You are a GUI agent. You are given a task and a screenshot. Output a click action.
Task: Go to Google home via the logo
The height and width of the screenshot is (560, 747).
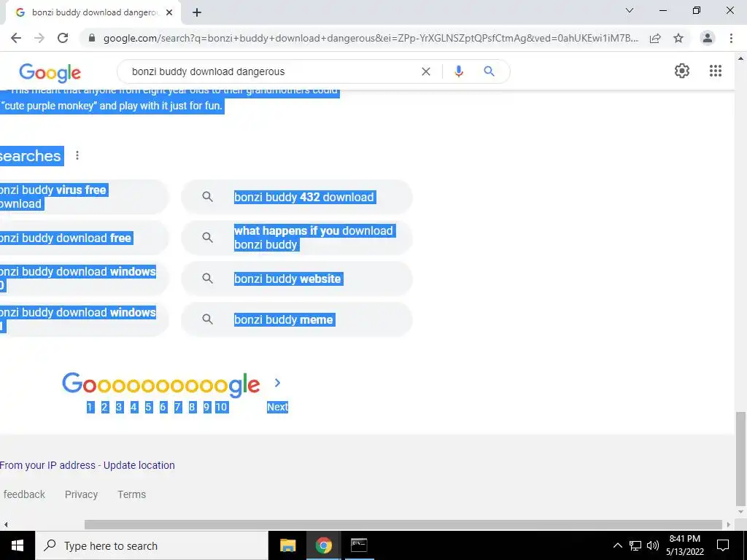(x=50, y=73)
